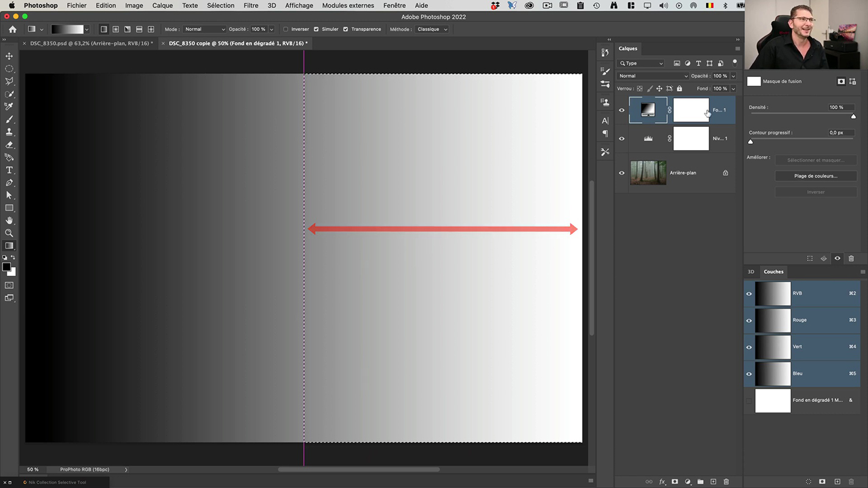The width and height of the screenshot is (868, 488).
Task: Click the Home icon in options bar
Action: coord(12,29)
